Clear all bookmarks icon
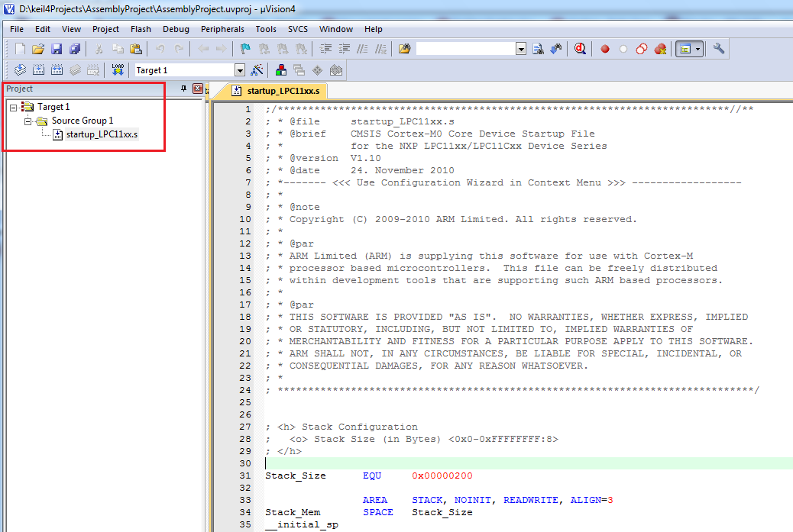 [301, 49]
